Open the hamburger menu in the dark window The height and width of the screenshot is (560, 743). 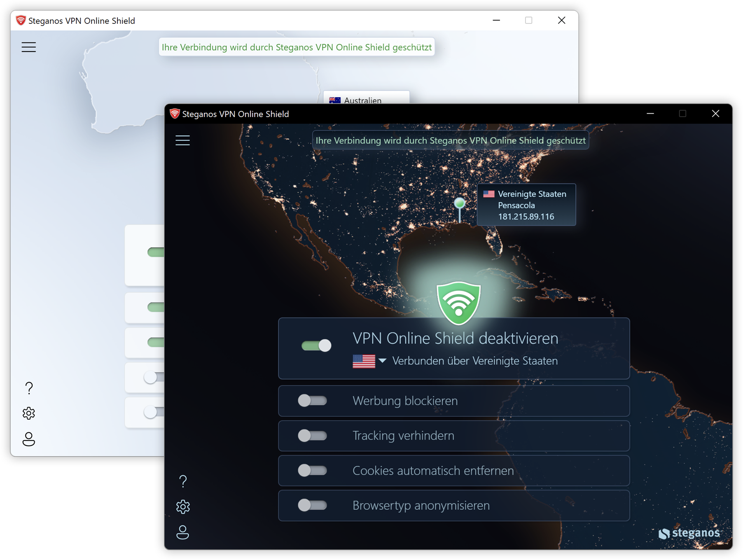point(182,140)
